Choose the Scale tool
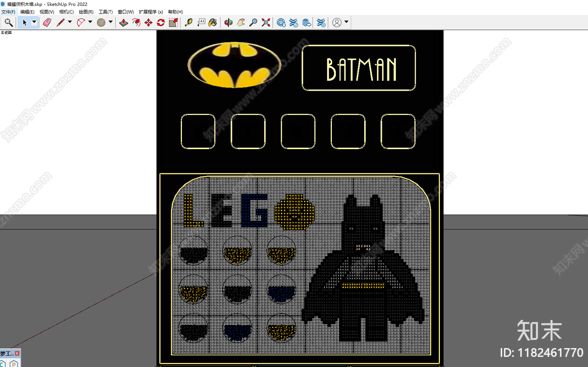Viewport: 588px width, 367px height. coord(173,23)
